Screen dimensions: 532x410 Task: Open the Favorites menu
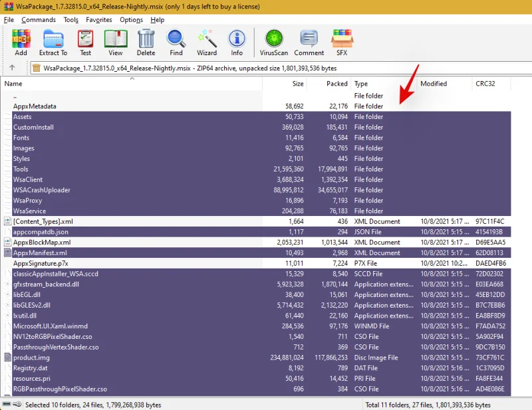[x=99, y=20]
